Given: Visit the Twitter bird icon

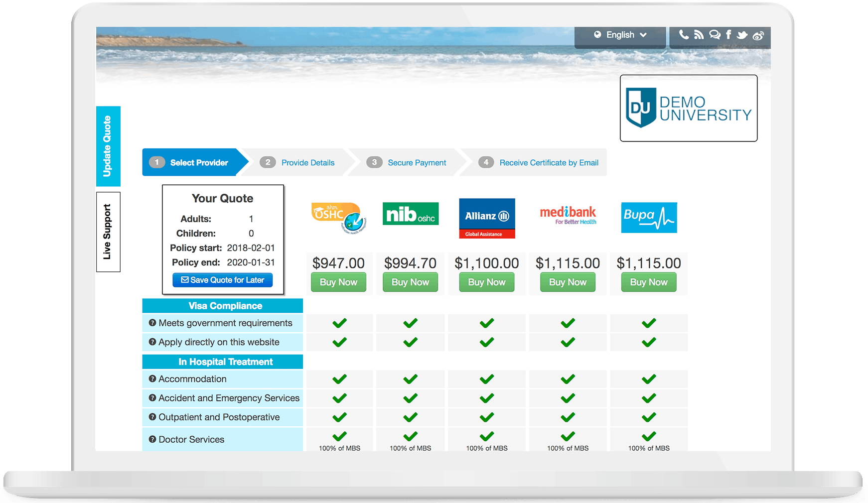Looking at the screenshot, I should coord(742,35).
